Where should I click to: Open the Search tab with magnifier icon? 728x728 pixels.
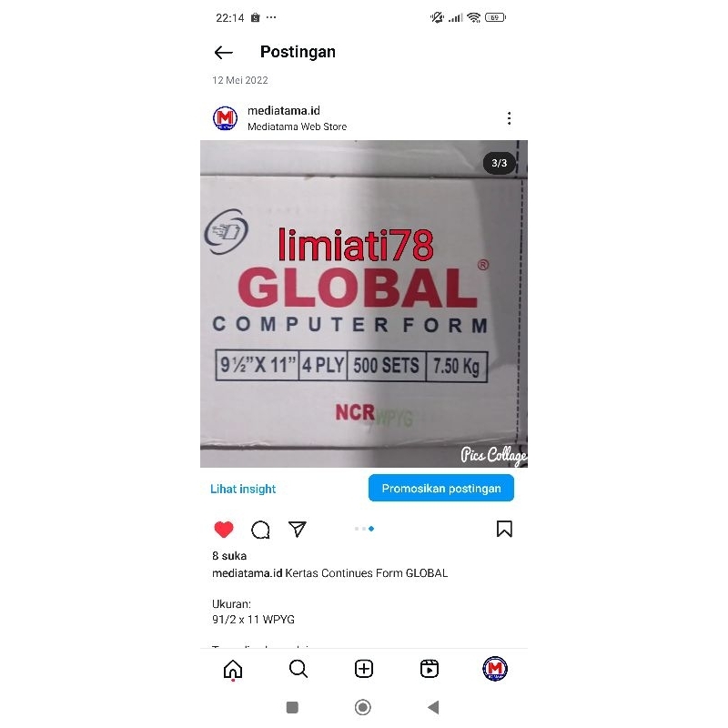point(298,669)
